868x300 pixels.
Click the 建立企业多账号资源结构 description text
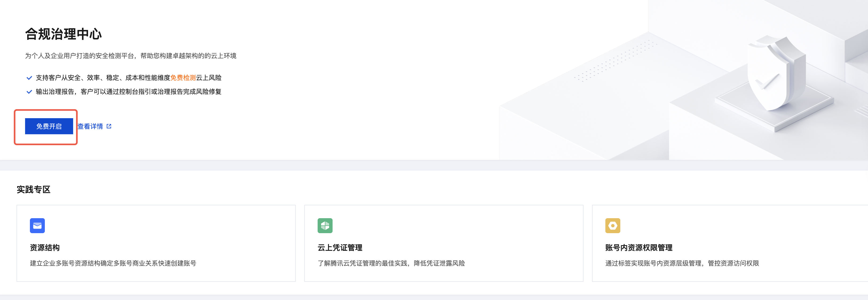click(x=113, y=263)
